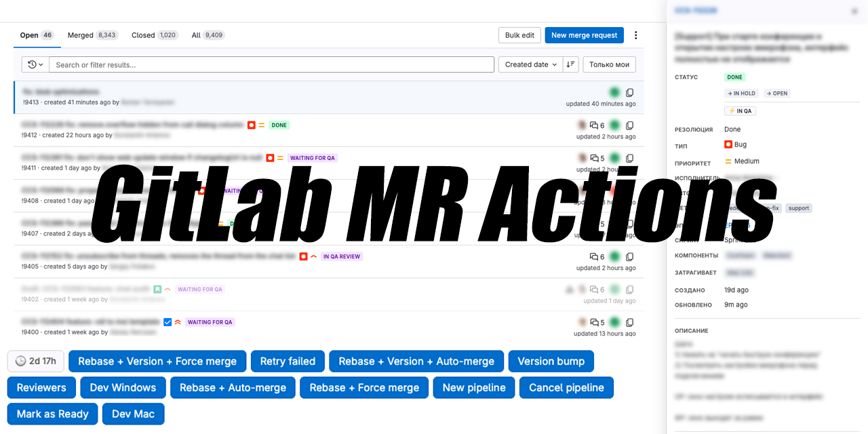Click Rebase + Version + Force merge
This screenshot has width=868, height=434.
(157, 361)
